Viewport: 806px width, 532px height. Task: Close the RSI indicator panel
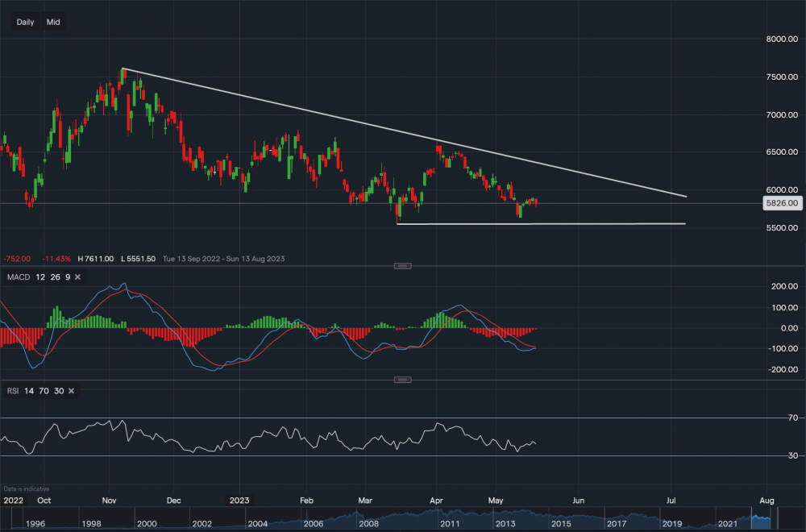tap(71, 391)
